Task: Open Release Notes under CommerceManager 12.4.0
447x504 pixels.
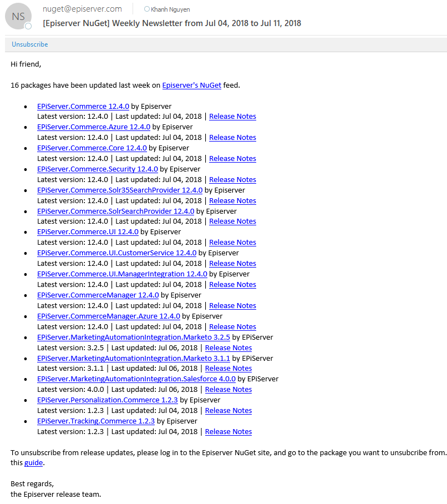Action: click(x=232, y=306)
